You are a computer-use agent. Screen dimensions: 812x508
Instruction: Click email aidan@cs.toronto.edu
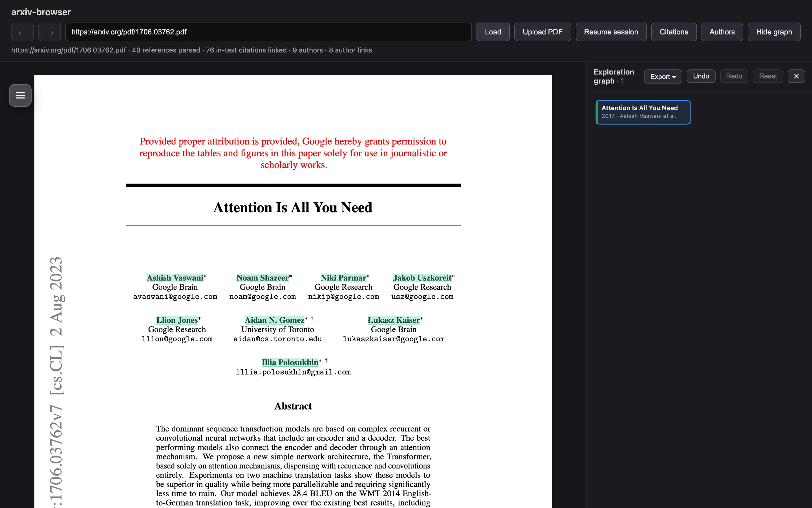pos(277,339)
